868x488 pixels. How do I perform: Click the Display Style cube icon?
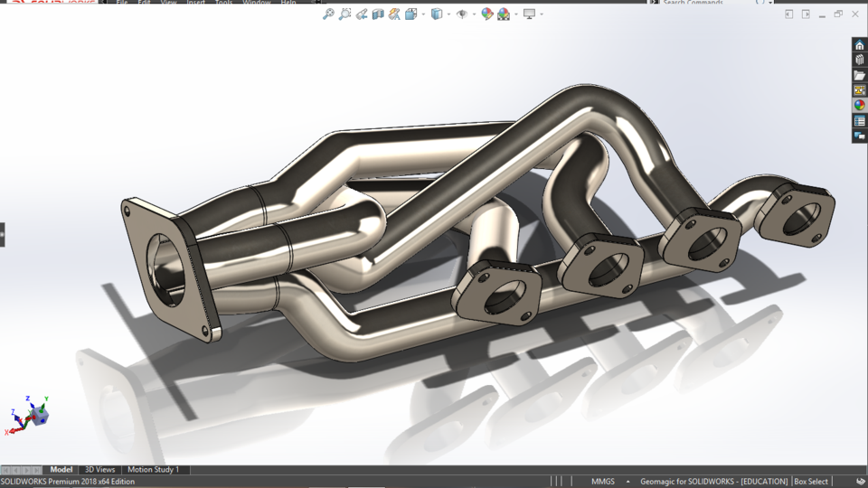coord(437,14)
